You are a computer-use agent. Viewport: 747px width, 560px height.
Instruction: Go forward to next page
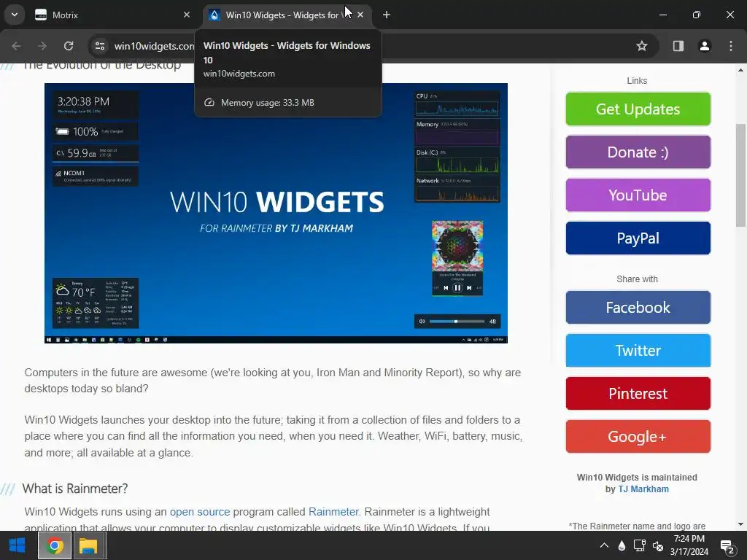[x=42, y=46]
